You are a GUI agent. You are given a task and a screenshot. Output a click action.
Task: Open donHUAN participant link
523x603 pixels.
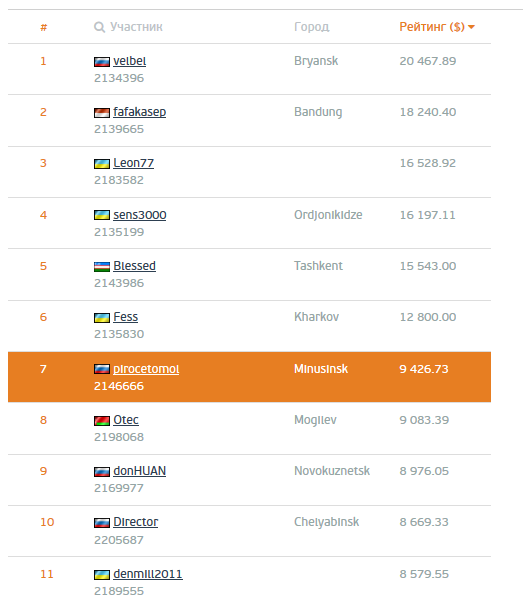pos(140,471)
